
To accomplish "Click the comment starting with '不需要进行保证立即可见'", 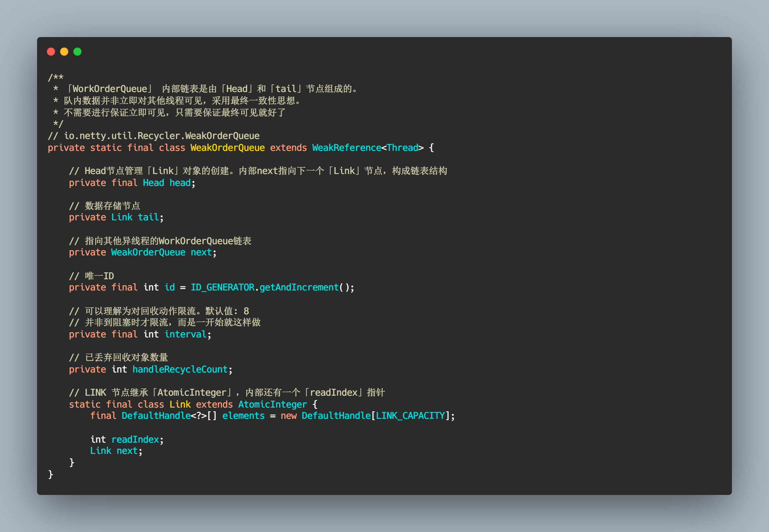I will coord(169,113).
